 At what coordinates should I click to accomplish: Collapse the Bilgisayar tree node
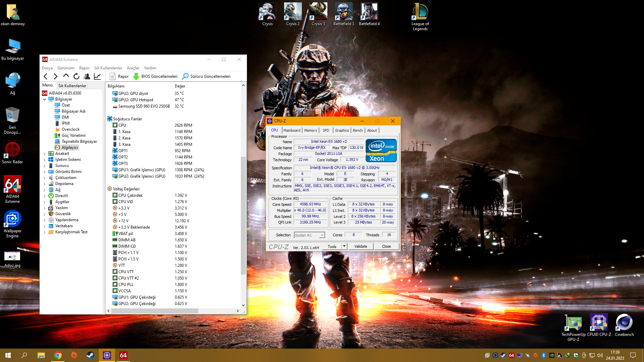point(44,99)
